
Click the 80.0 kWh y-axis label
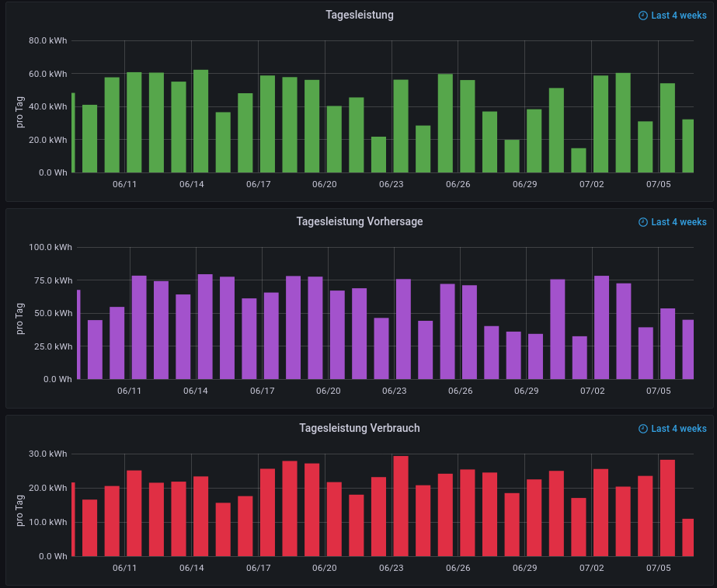pos(48,40)
